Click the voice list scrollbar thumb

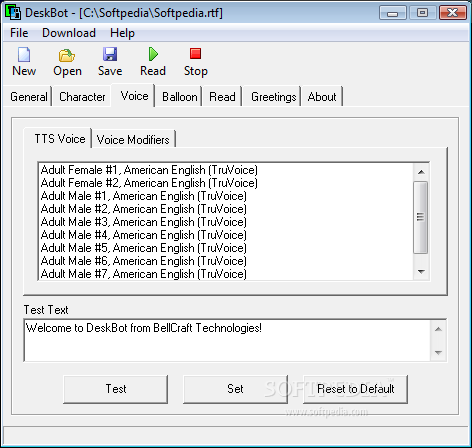(x=421, y=217)
